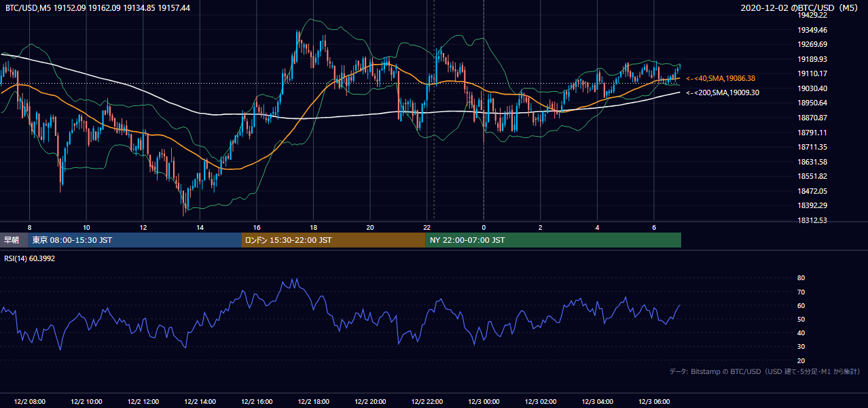Click the 12/3 02:00 time axis label
The image size is (868, 408).
pyautogui.click(x=541, y=401)
